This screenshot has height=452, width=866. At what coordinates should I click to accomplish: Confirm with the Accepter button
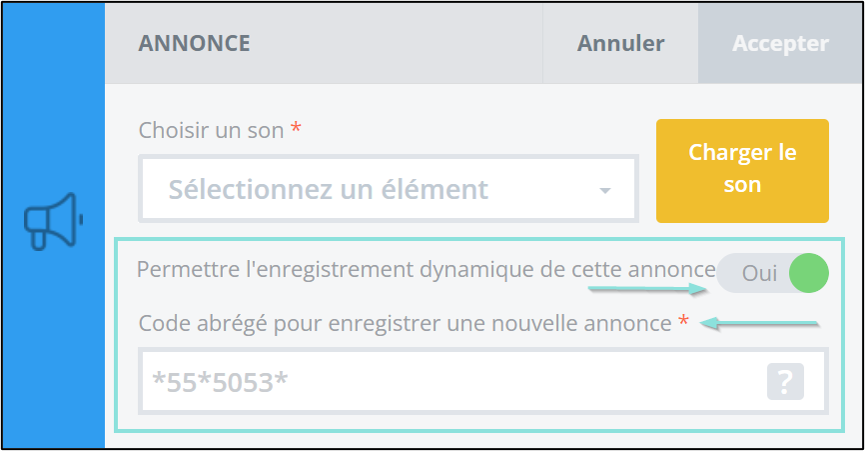(x=780, y=43)
